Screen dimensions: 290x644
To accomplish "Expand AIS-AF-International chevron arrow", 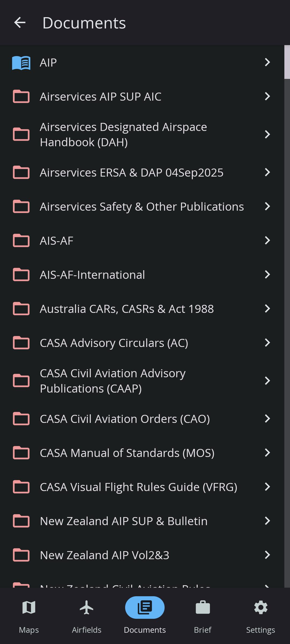I will coord(267,275).
